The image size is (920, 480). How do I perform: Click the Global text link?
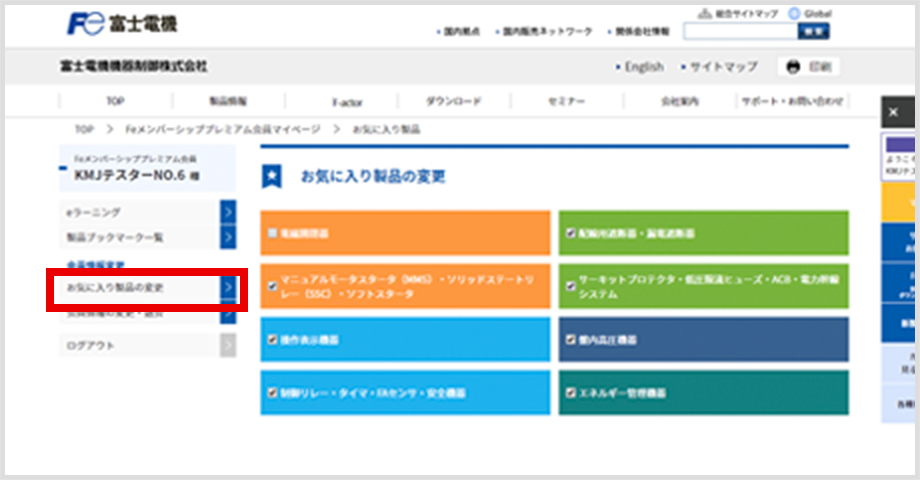pyautogui.click(x=817, y=13)
